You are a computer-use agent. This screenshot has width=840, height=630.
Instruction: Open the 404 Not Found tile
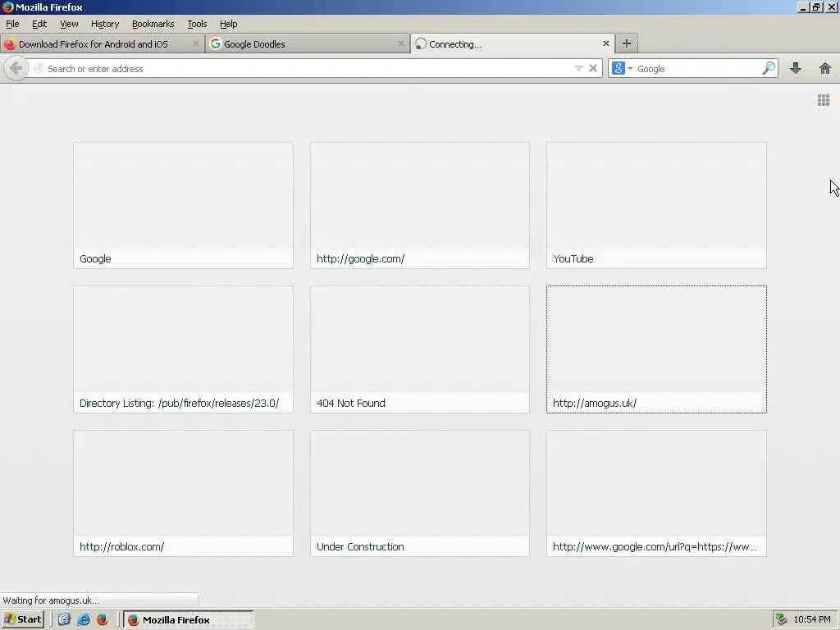[x=419, y=349]
